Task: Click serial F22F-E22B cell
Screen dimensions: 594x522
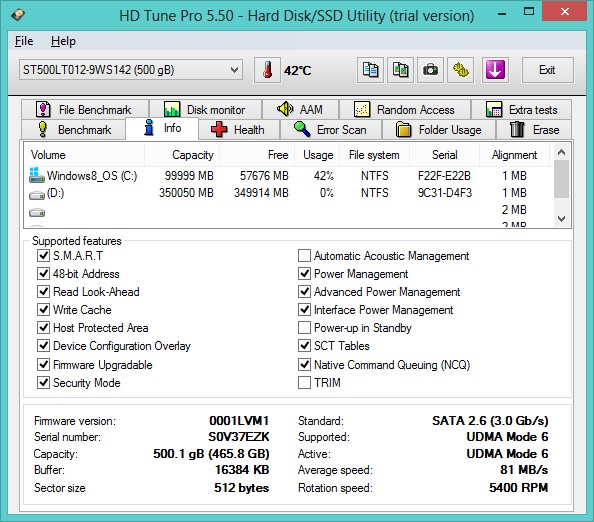Action: 444,176
